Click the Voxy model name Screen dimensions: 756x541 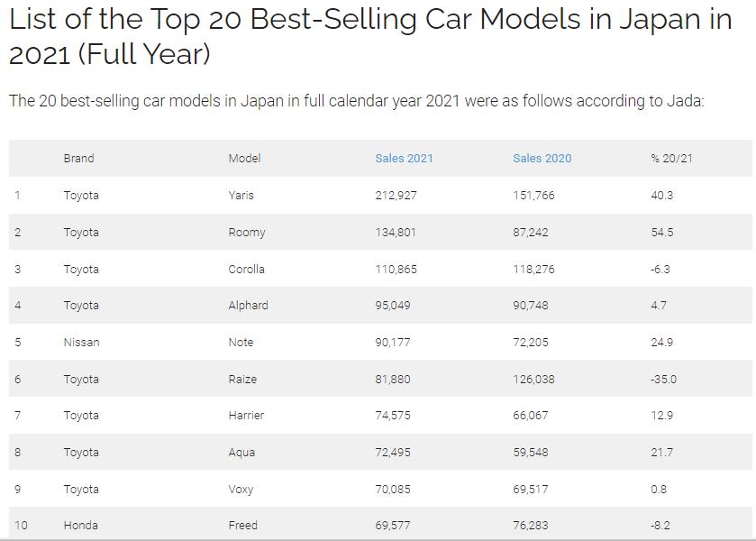coord(241,489)
